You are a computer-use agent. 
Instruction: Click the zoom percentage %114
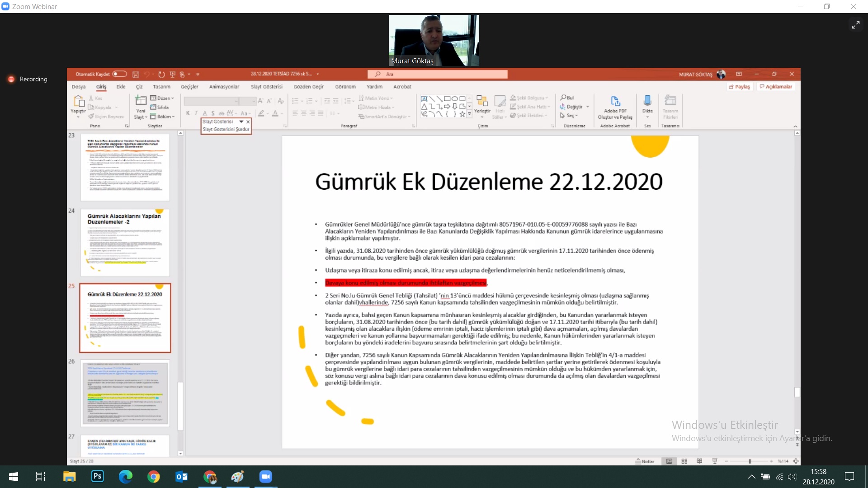(783, 461)
